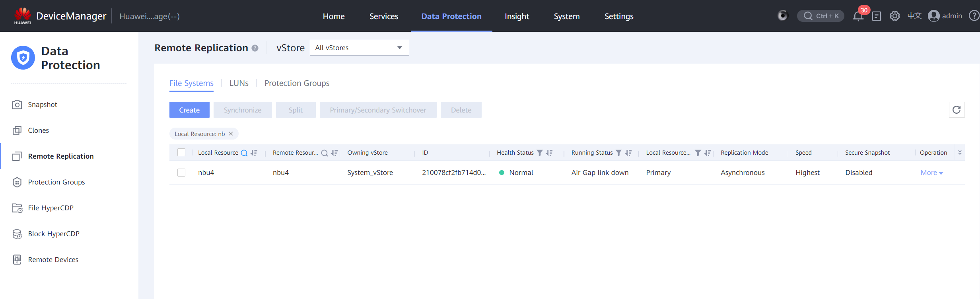980x299 pixels.
Task: Toggle the select-all checkbox in table header
Action: coord(181,153)
